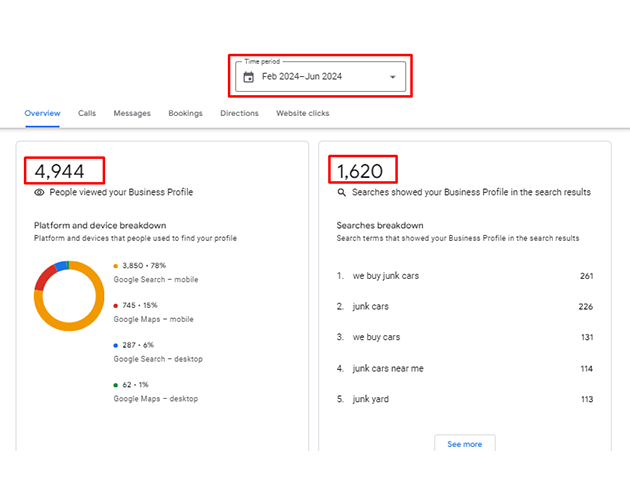Click the red Google Maps mobile legend dot
This screenshot has height=500, width=630.
pos(117,306)
